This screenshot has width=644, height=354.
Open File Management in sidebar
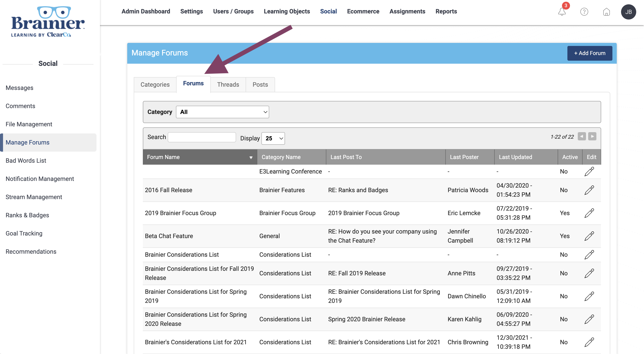click(x=29, y=124)
